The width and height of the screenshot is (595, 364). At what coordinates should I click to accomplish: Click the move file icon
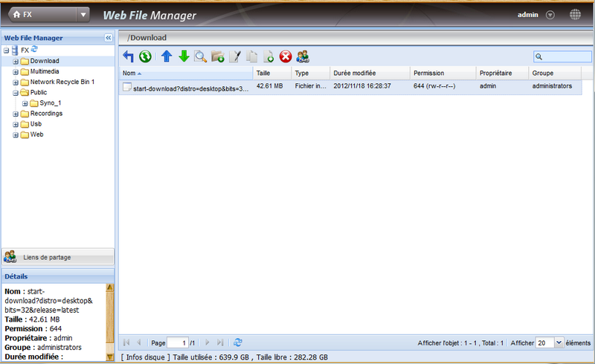268,56
